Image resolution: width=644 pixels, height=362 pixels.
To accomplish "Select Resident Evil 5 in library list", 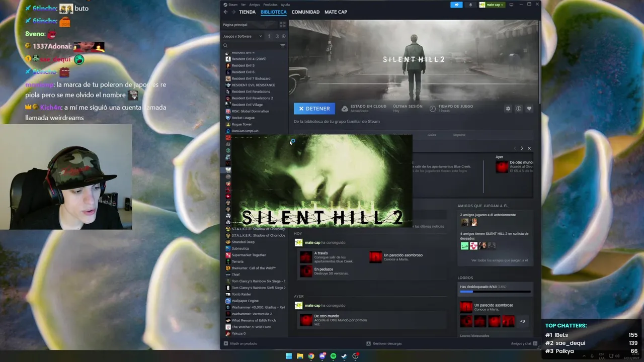I will (243, 65).
